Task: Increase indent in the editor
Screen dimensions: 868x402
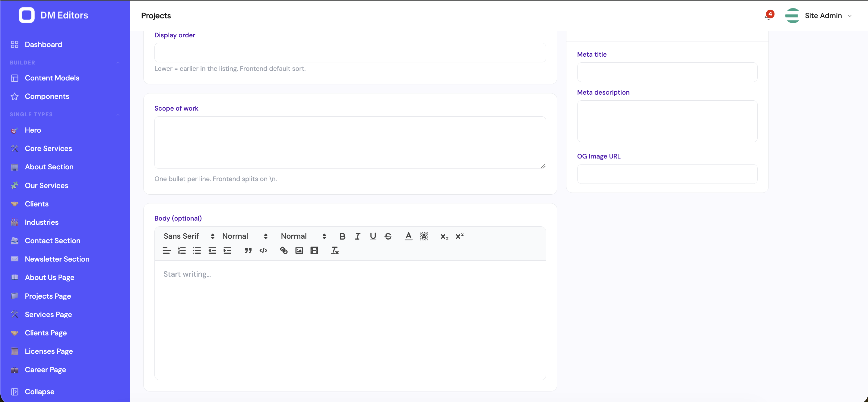Action: [x=227, y=250]
